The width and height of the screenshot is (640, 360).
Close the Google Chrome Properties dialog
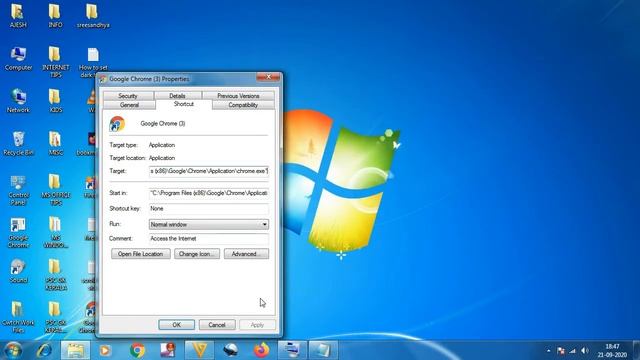point(268,77)
